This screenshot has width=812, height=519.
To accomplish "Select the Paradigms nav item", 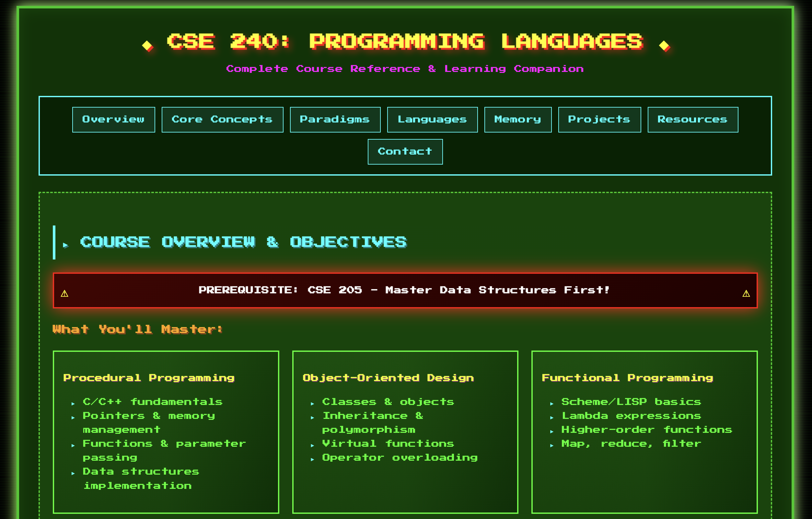I will (x=335, y=120).
